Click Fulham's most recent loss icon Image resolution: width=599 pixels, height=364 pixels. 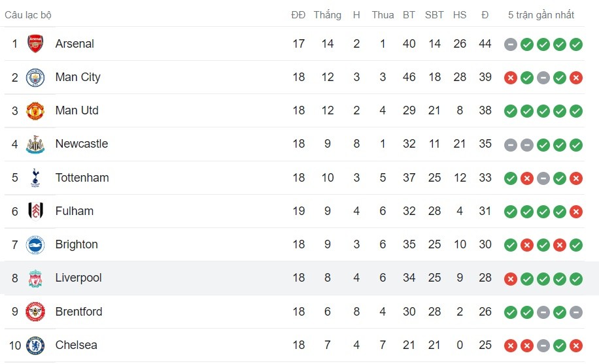click(x=576, y=212)
